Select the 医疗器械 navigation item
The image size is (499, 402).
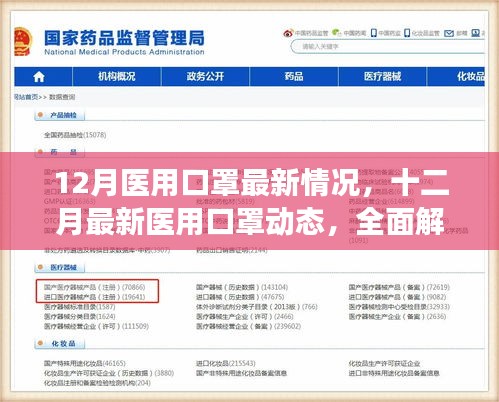point(382,77)
